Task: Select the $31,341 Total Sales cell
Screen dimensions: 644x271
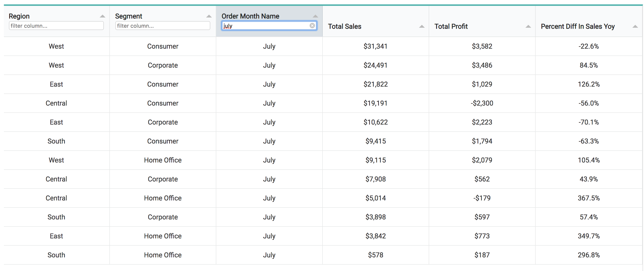Action: click(x=375, y=46)
